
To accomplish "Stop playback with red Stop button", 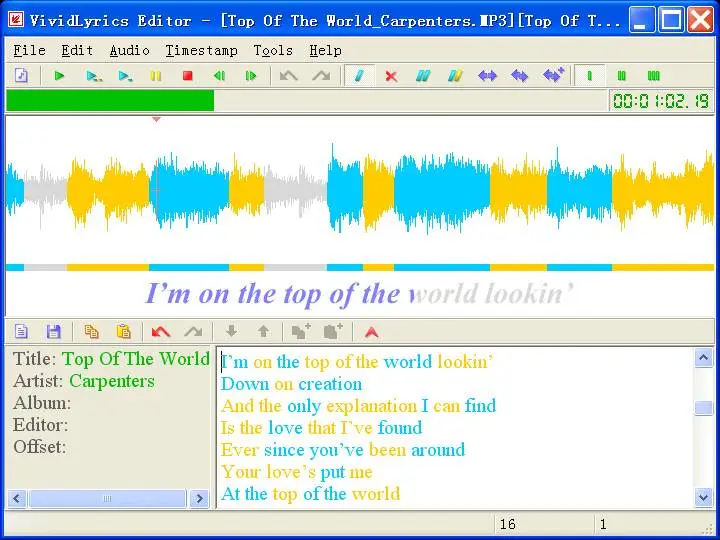I will pos(187,75).
